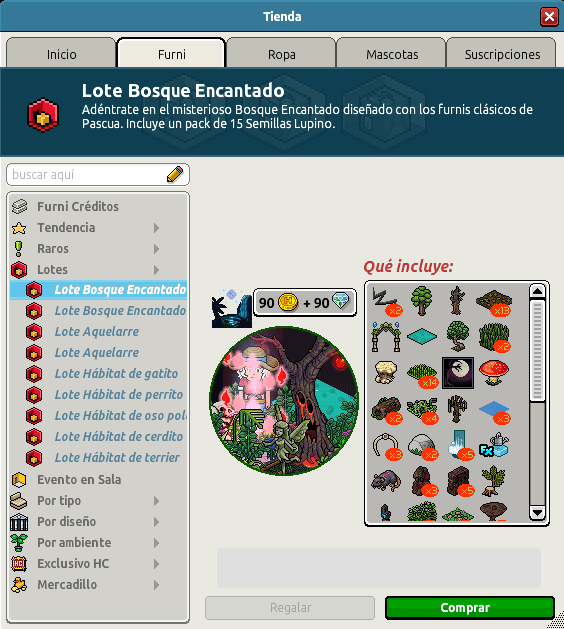Expand the Raros category arrow
The image size is (564, 629).
(156, 249)
